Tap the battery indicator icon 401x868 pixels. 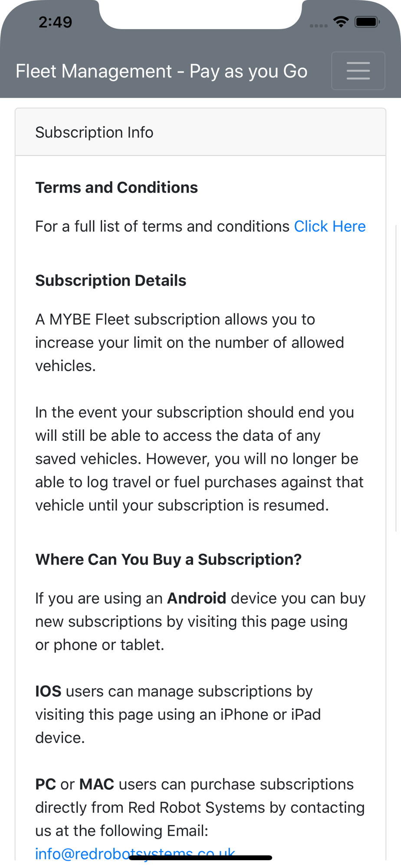367,22
